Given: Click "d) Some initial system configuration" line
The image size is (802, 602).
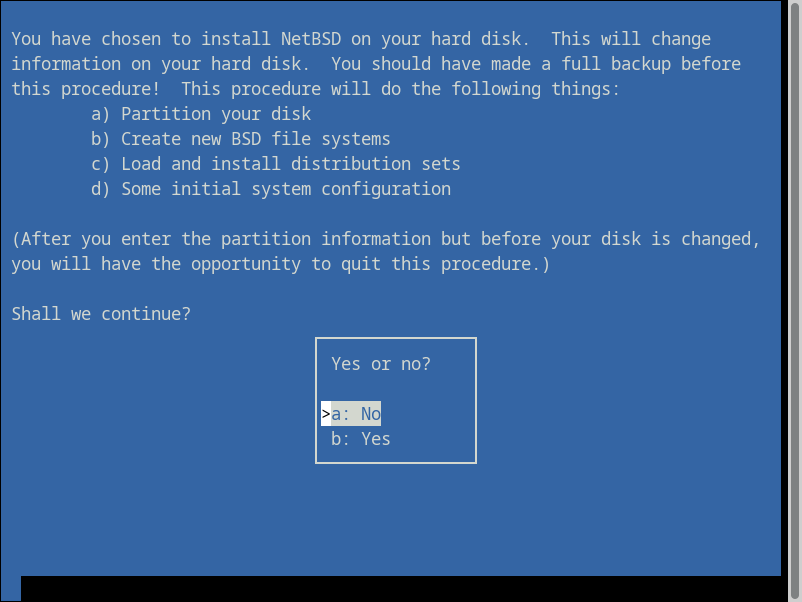Looking at the screenshot, I should (x=271, y=189).
